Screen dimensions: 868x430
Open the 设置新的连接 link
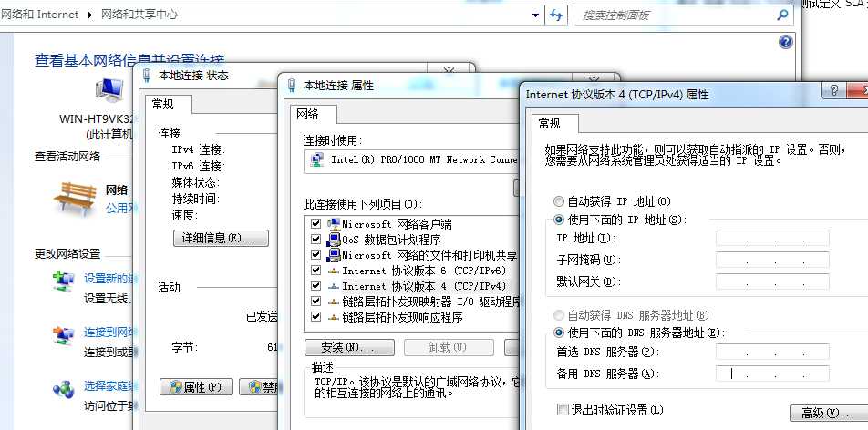point(108,279)
